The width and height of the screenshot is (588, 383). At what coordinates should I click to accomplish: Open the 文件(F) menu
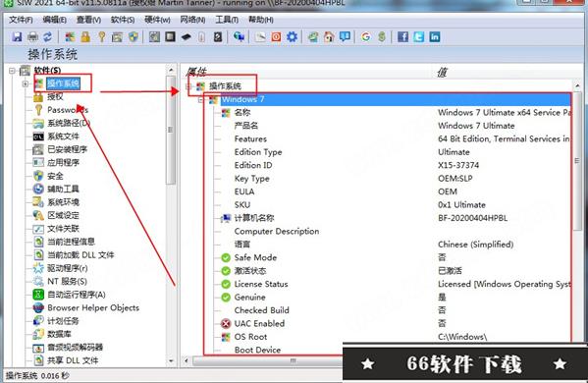click(x=21, y=20)
